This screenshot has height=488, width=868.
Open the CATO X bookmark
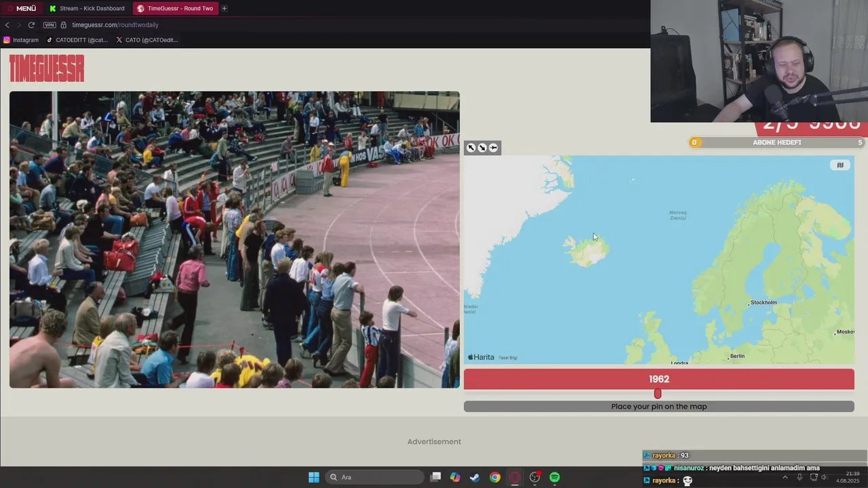click(x=146, y=40)
